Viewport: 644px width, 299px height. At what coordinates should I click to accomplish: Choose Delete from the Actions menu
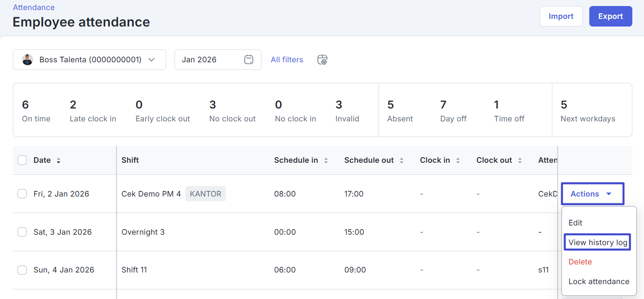click(580, 262)
